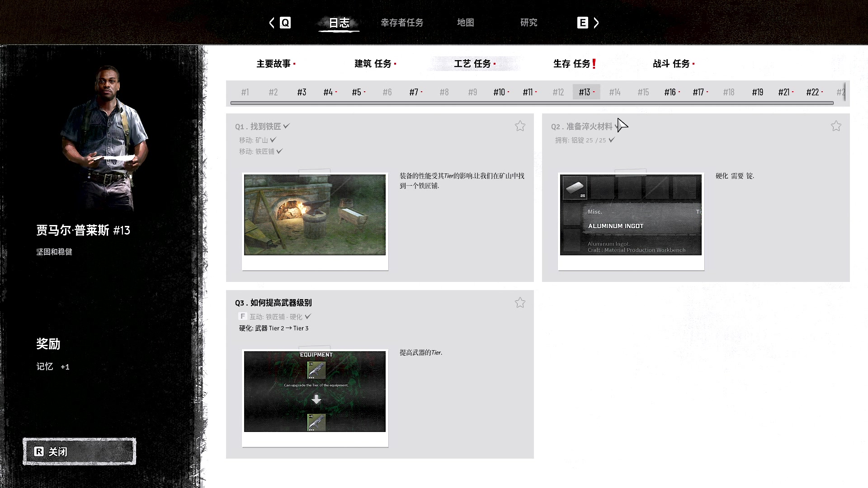Viewport: 868px width, 488px height.
Task: Click objective 互动: 铁匠铺 - 硬化
Action: (276, 317)
